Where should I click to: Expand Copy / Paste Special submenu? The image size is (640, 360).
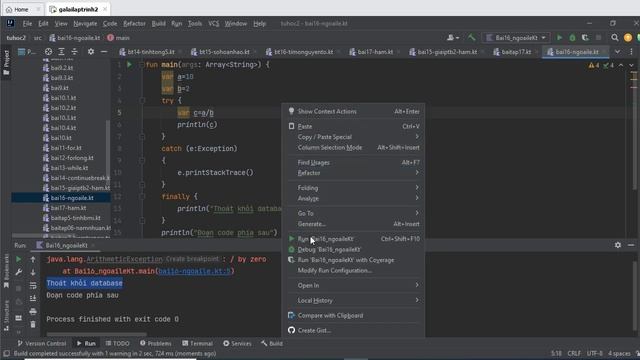point(354,137)
